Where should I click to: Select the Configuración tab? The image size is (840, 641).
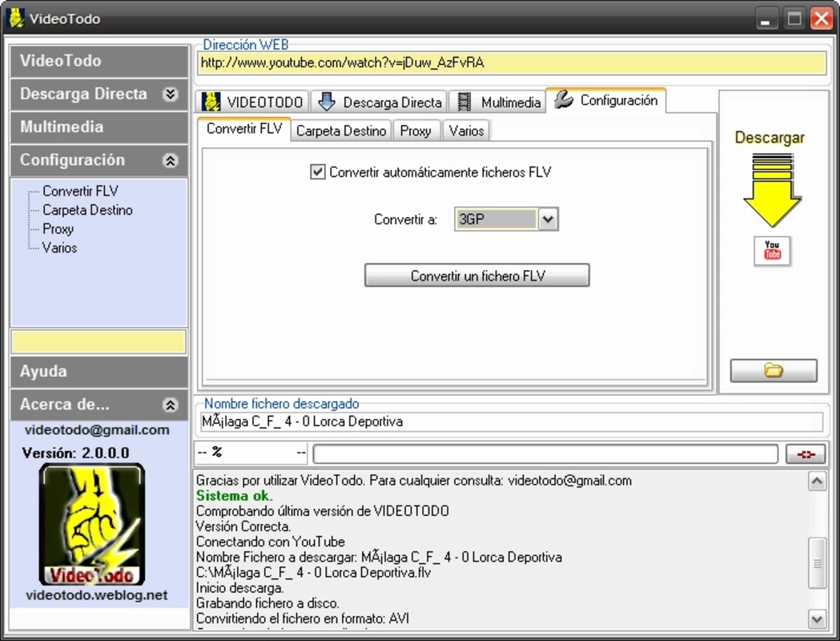coord(606,100)
